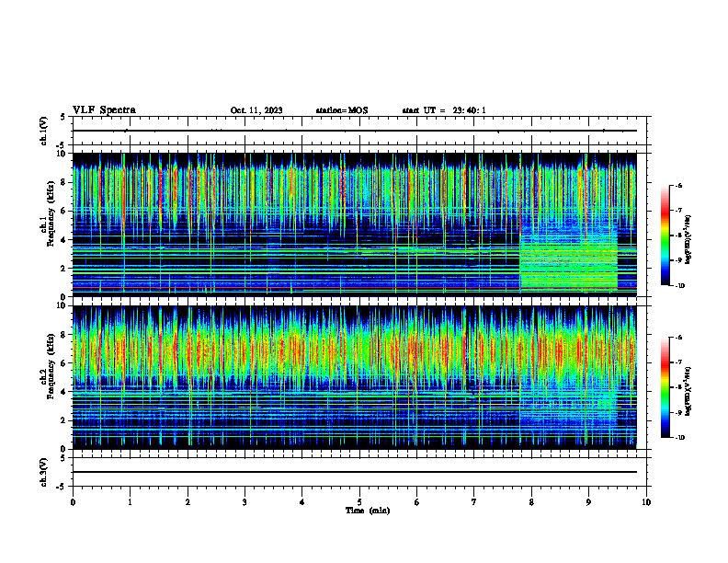Click the "-6" tick on ch.1 color bar
This screenshot has height=563, width=728.
(x=678, y=185)
